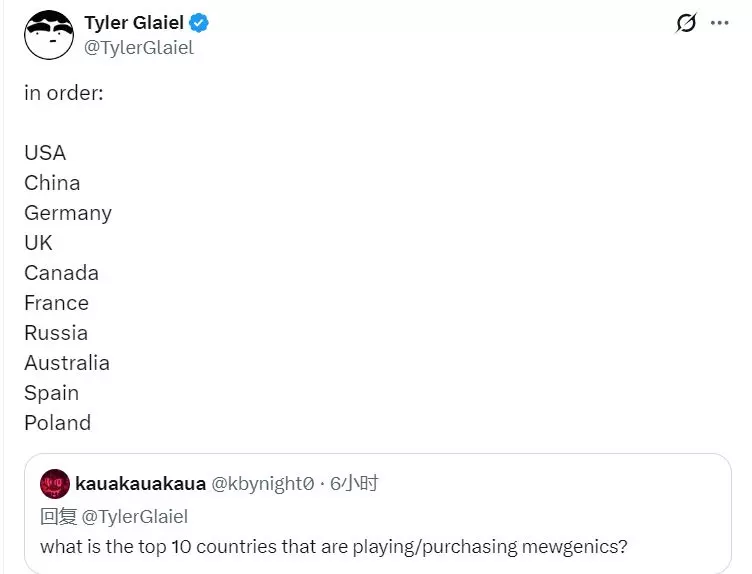Click the "in order:" text line

64,93
